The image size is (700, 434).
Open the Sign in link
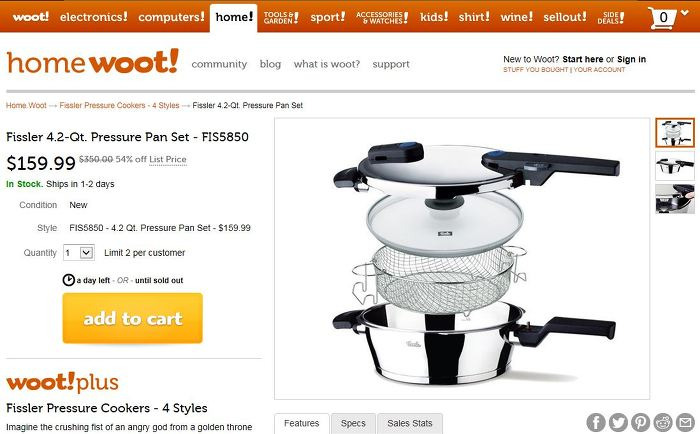click(631, 59)
